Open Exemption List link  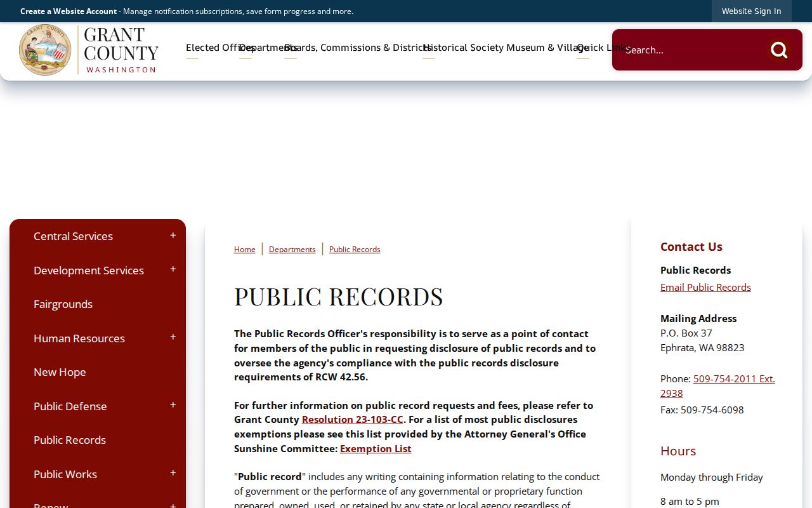pyautogui.click(x=376, y=449)
